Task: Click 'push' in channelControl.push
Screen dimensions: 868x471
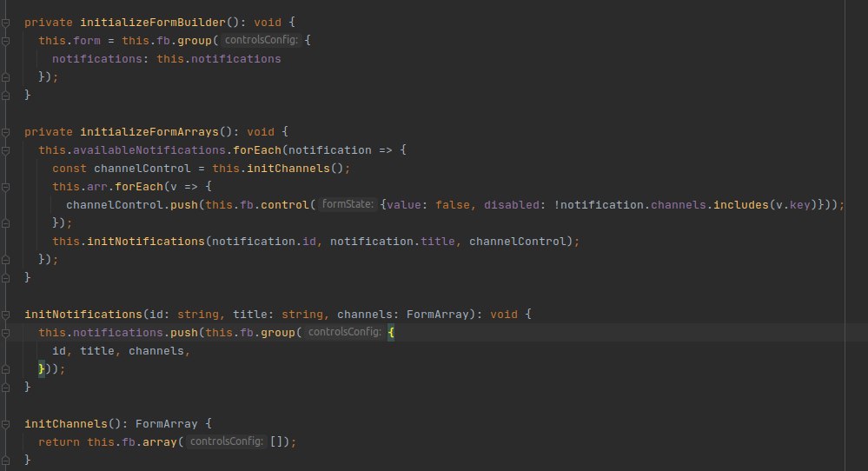Action: 184,205
